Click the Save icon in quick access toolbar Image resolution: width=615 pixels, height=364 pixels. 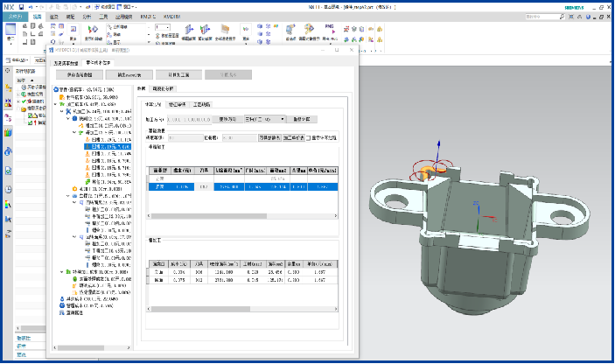[20, 6]
